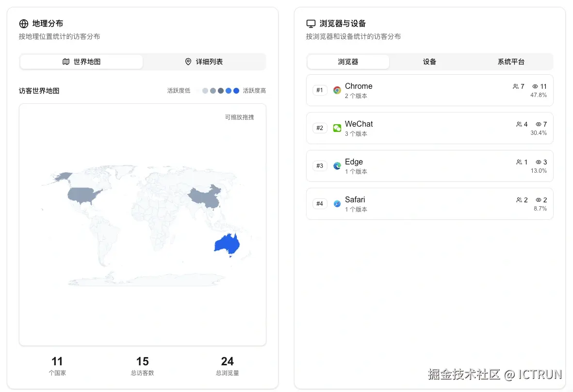This screenshot has width=573, height=392.
Task: Click the 15 总访客数 statistic
Action: tap(143, 366)
